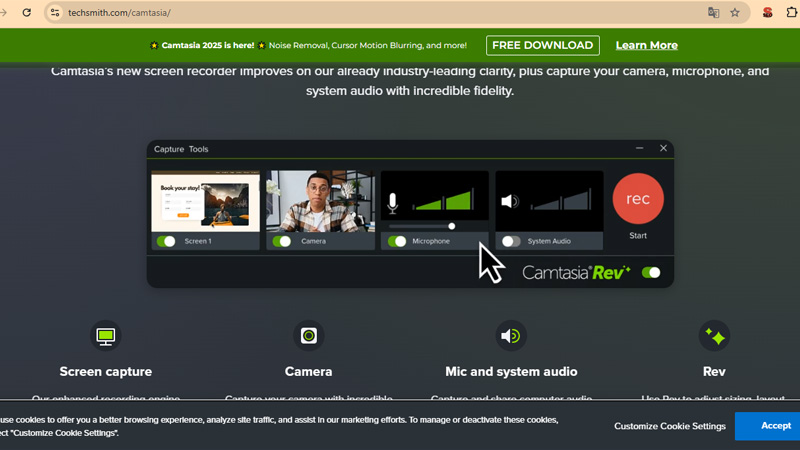The height and width of the screenshot is (450, 800).
Task: Click the Rev sparkle icon
Action: 714,336
